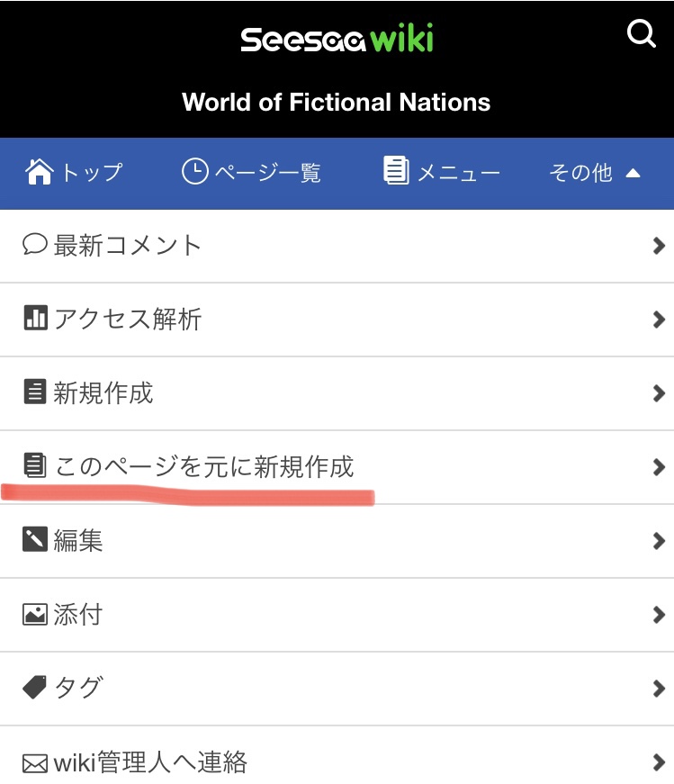Open the Seesaa wiki logo link
Image resolution: width=674 pixels, height=784 pixels.
337,38
